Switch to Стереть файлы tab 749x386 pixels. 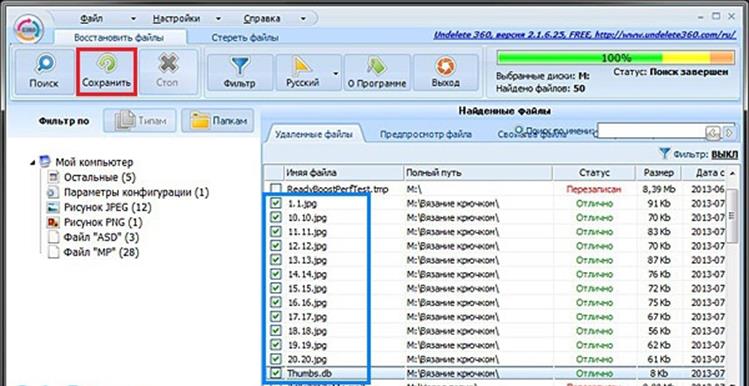pyautogui.click(x=245, y=37)
